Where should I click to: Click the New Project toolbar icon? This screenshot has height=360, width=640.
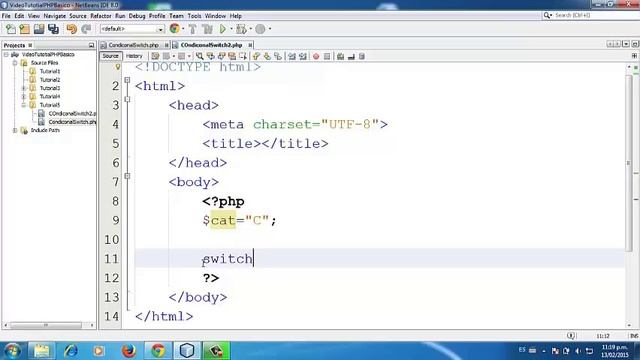tap(25, 29)
